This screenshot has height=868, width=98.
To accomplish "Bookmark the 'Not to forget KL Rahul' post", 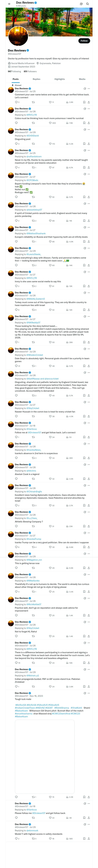I will tap(84, 636).
